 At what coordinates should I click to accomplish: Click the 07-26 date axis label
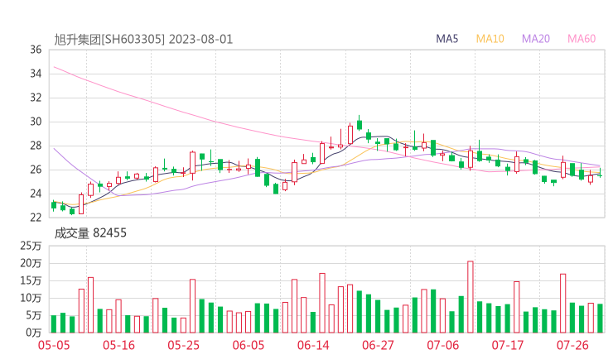[x=572, y=345]
